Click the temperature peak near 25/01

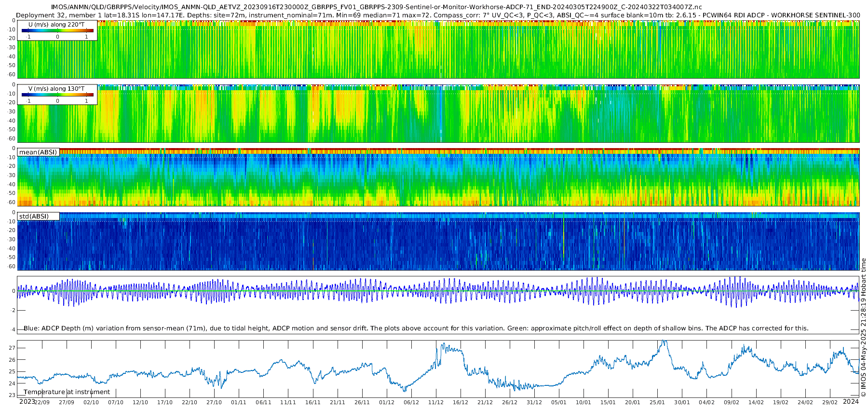click(665, 342)
